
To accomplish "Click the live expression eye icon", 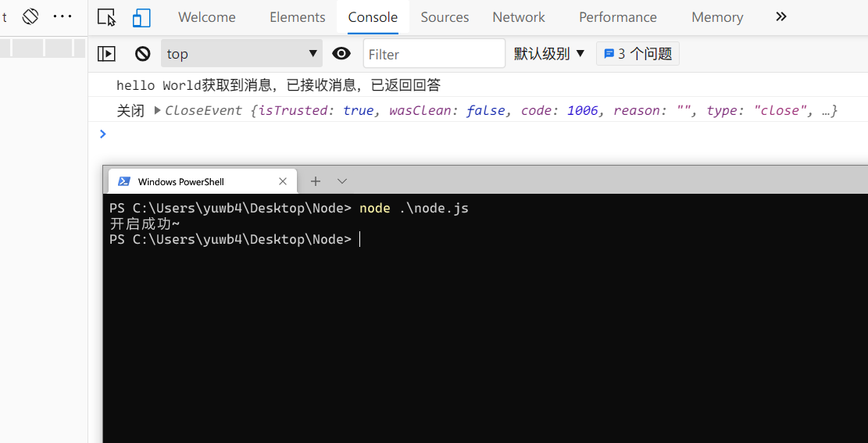I will 341,54.
